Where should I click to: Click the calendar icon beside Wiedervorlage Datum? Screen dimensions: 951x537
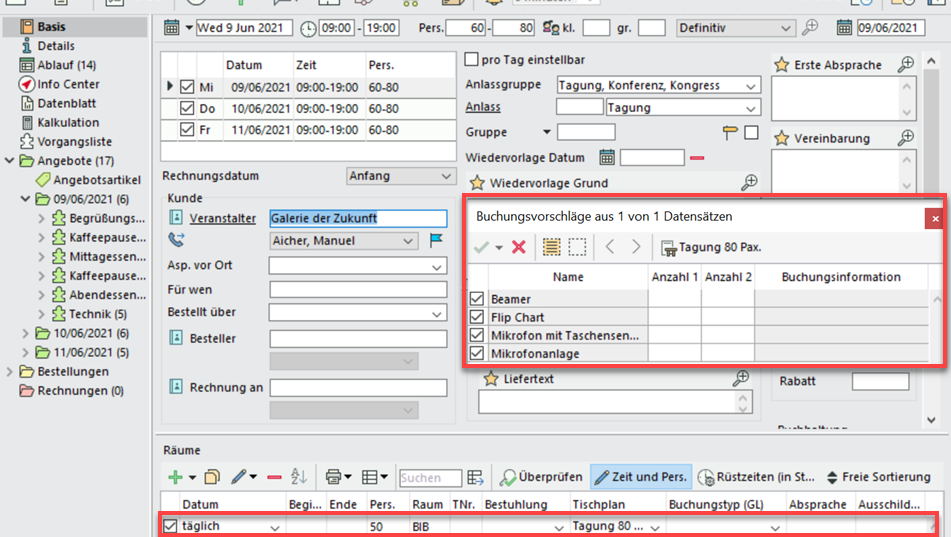(606, 157)
